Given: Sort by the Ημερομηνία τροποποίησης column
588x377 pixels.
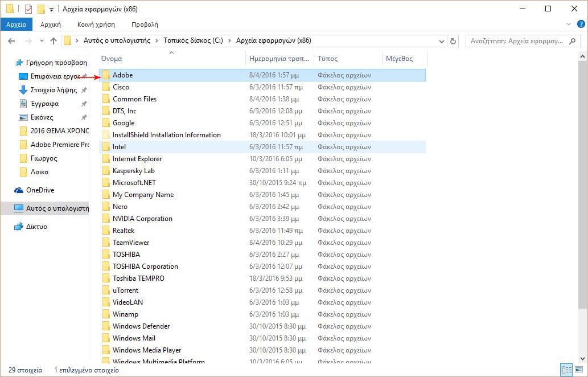Looking at the screenshot, I should (279, 59).
